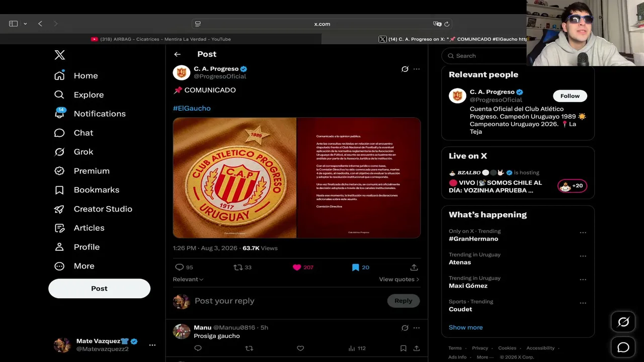The width and height of the screenshot is (644, 362).
Task: Go back with Safari's back arrow
Action: pos(40,24)
